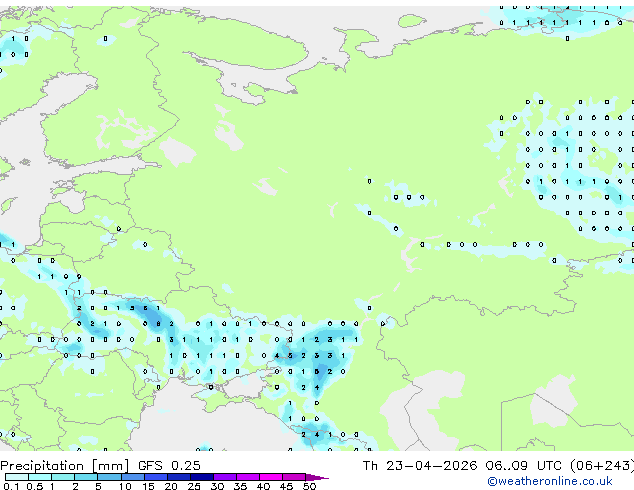Screen dimensions: 634x490
Task: Select the legend segment between 2 and 5
Action: point(86,477)
